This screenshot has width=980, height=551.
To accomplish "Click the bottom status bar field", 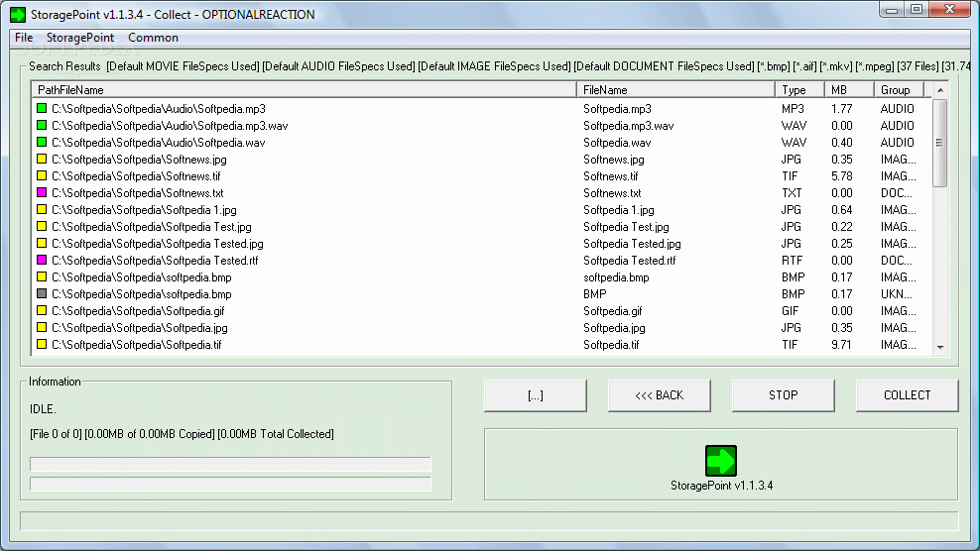I will pyautogui.click(x=489, y=521).
